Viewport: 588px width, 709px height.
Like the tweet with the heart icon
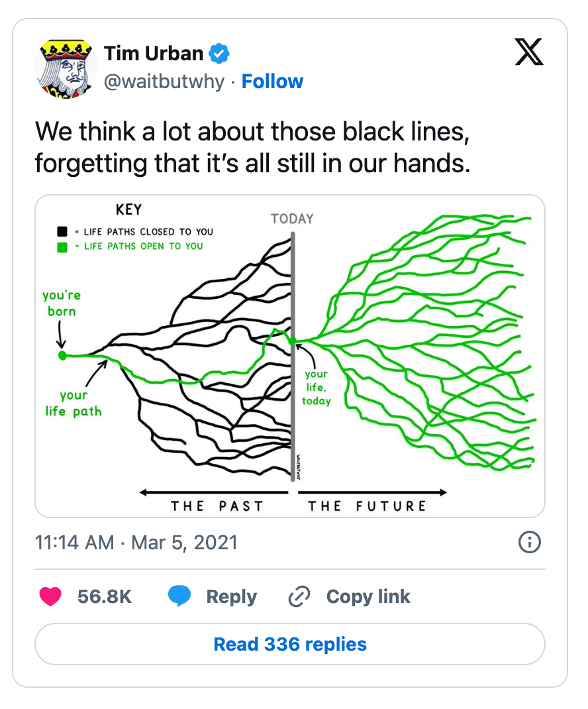pos(50,596)
